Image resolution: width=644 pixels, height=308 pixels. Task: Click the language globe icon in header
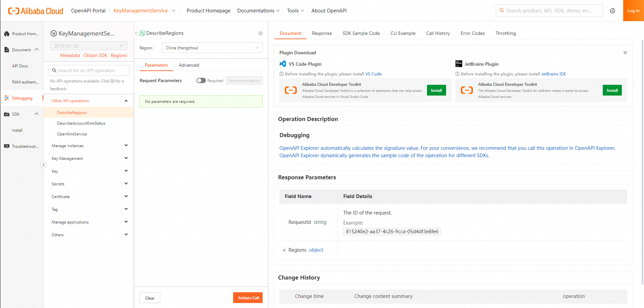[612, 11]
